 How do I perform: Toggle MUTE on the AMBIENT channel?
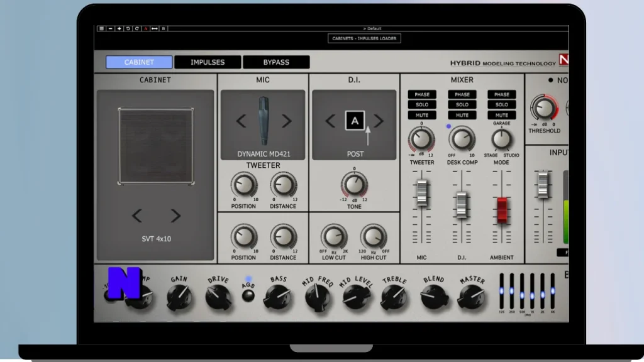(501, 116)
